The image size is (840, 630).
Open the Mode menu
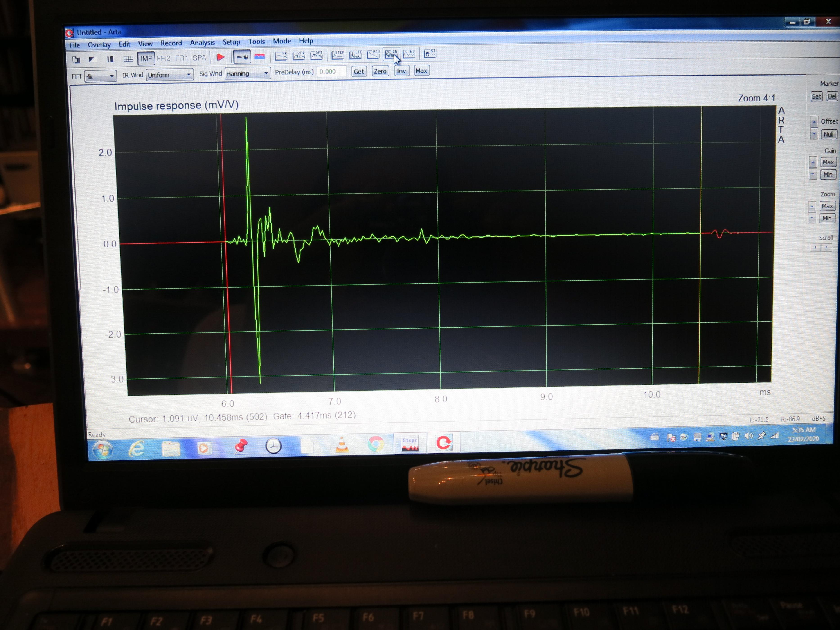(x=282, y=41)
